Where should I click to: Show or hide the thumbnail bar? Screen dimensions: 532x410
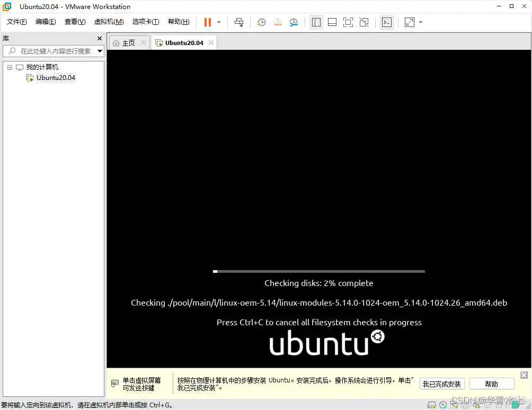pyautogui.click(x=332, y=22)
